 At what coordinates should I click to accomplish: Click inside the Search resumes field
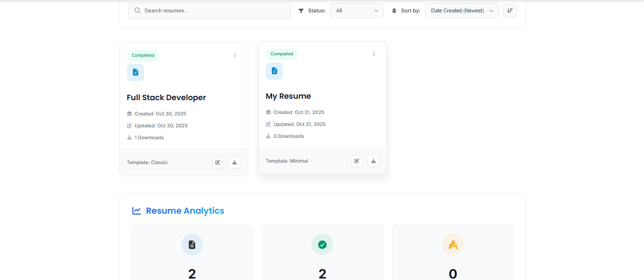210,10
